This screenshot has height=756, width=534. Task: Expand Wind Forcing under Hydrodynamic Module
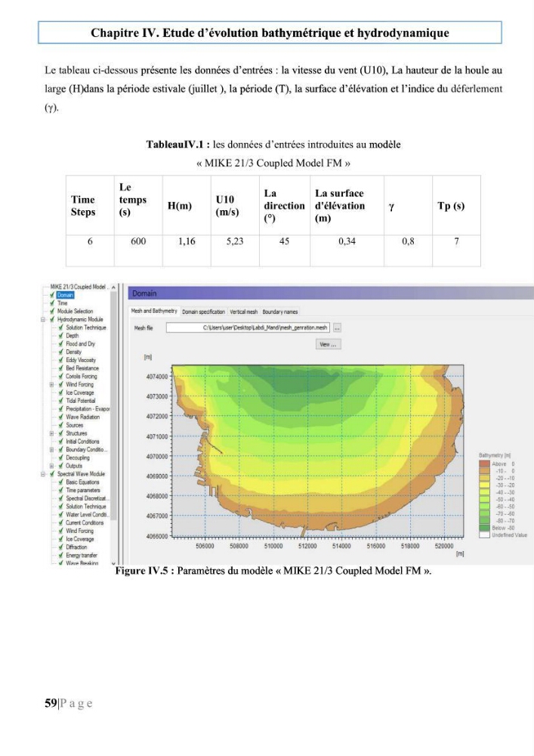(51, 385)
